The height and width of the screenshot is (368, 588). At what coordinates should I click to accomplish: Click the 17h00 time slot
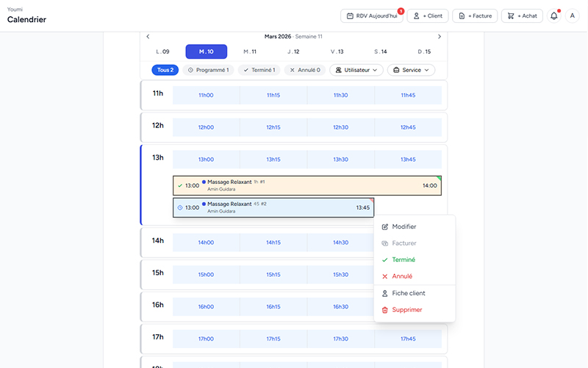pos(206,339)
